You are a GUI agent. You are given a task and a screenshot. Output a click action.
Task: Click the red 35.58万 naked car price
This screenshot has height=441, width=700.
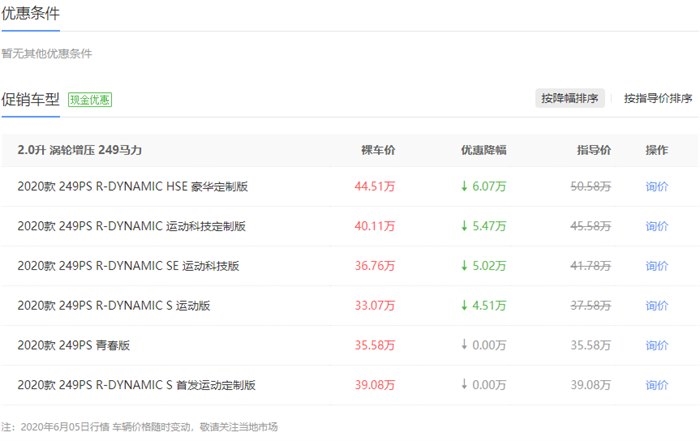coord(375,345)
